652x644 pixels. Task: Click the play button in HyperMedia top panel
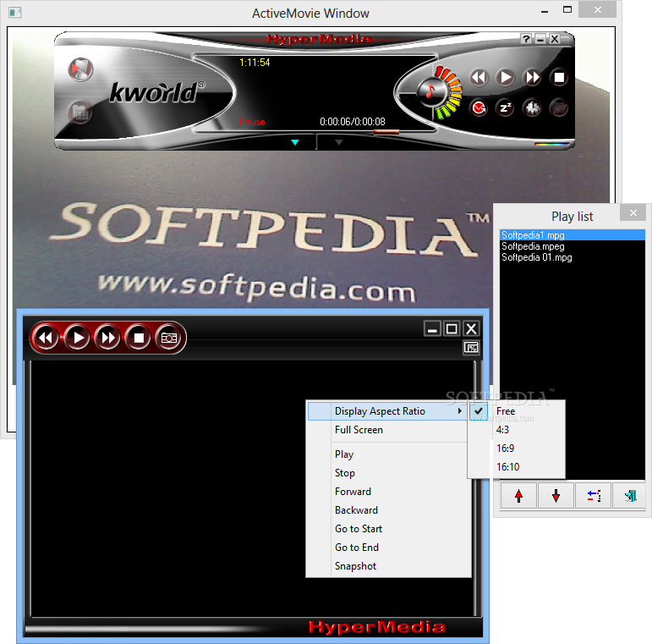click(506, 78)
